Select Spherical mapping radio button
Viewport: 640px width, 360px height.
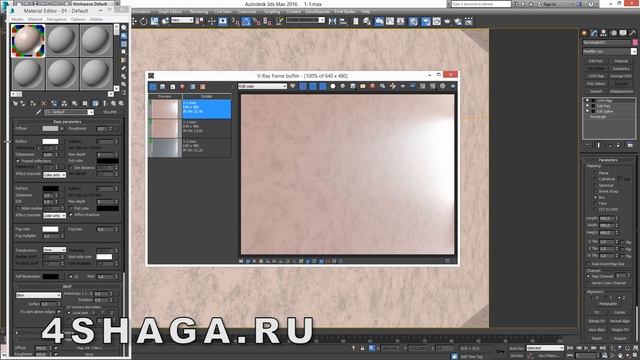pos(595,185)
